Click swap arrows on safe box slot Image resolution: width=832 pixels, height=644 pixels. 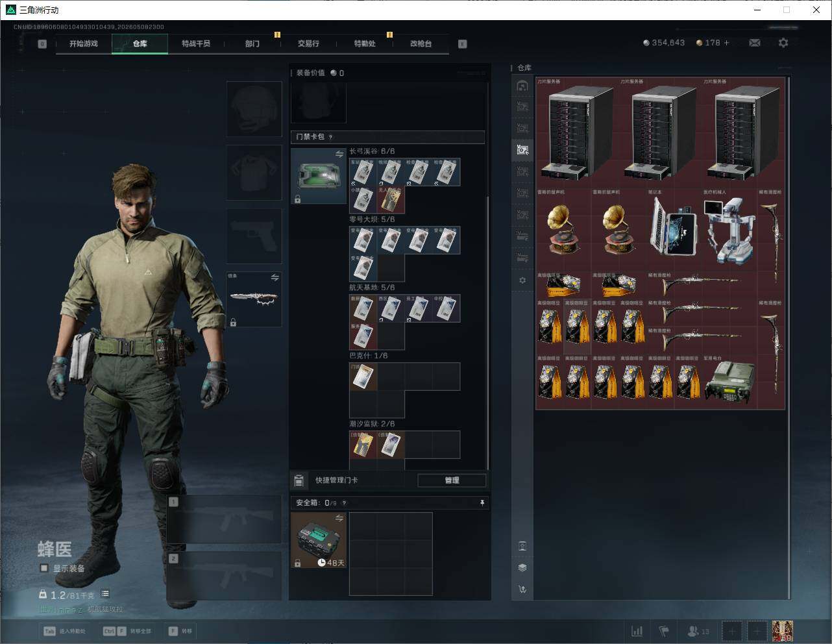point(339,518)
